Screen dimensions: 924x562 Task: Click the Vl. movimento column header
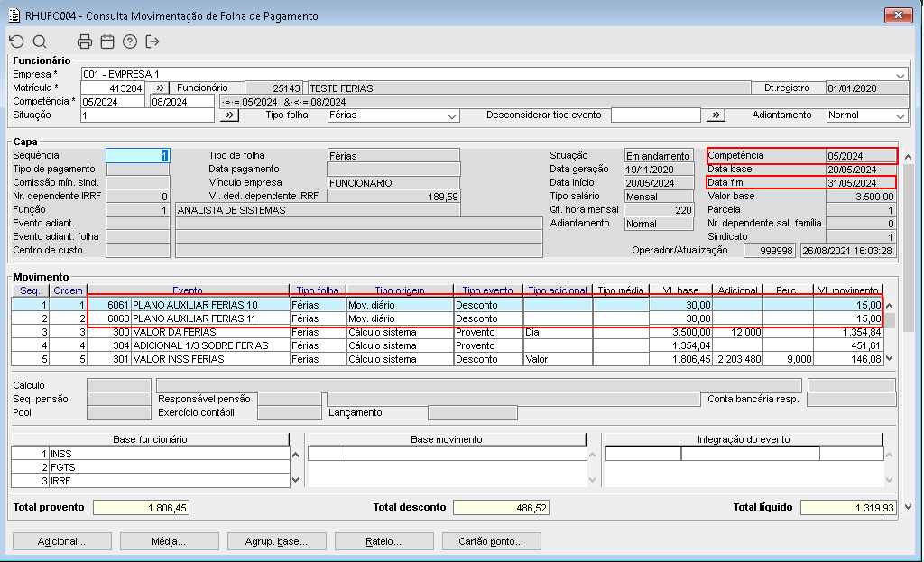(x=847, y=290)
